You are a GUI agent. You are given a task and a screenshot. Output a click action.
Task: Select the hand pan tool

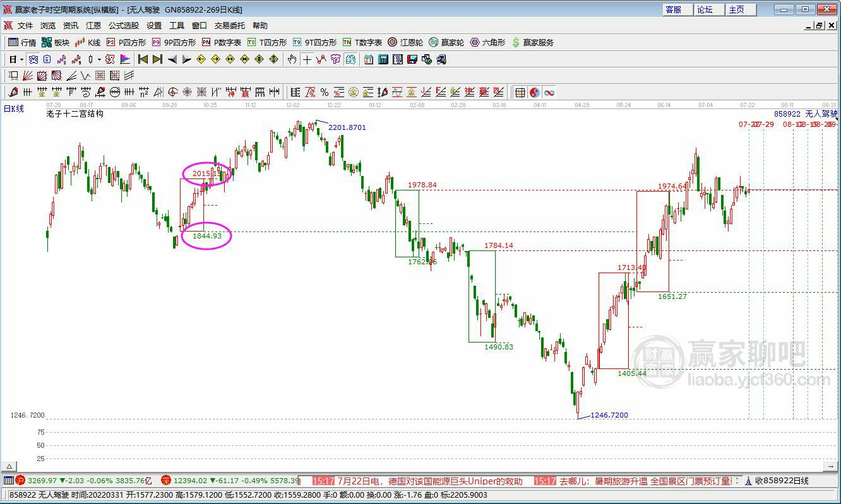point(292,59)
